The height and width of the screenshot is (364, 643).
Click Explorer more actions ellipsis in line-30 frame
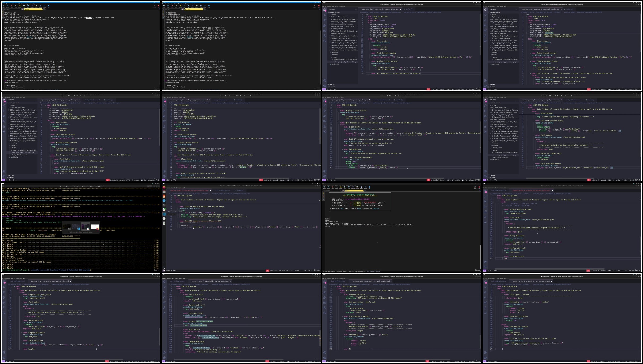pos(356,9)
